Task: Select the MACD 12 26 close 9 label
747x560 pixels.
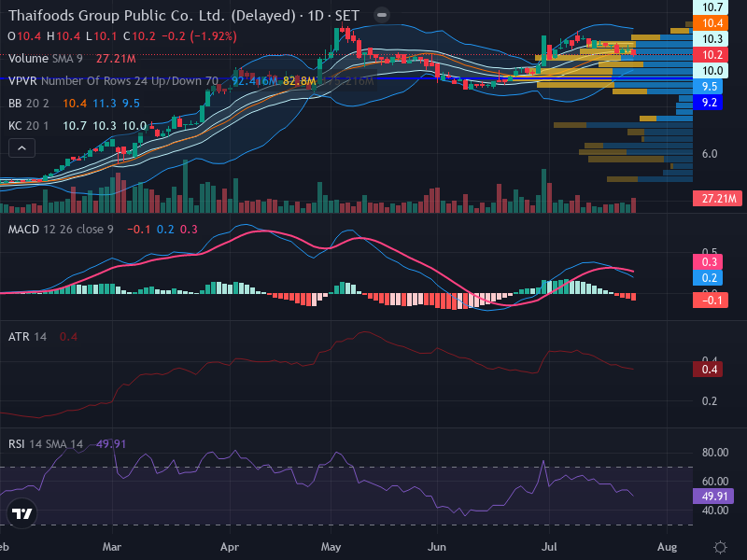Action: (x=61, y=230)
